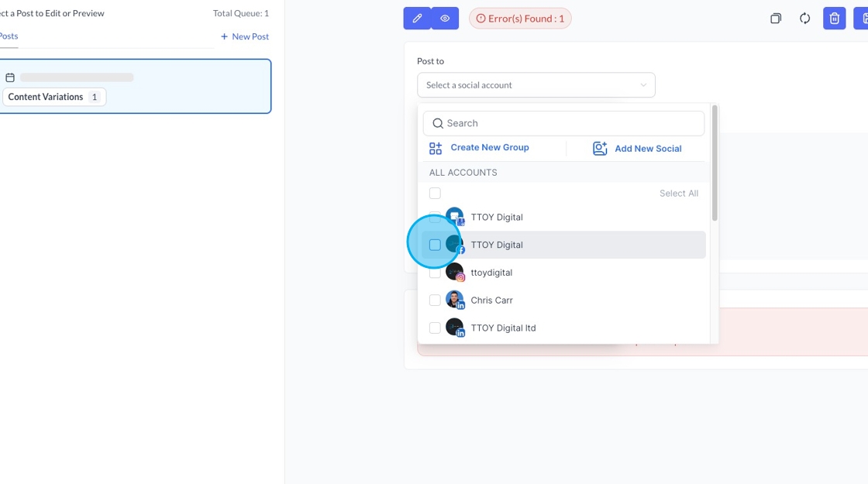This screenshot has height=484, width=868.
Task: Click the Content Variations 1 button
Action: pos(54,97)
